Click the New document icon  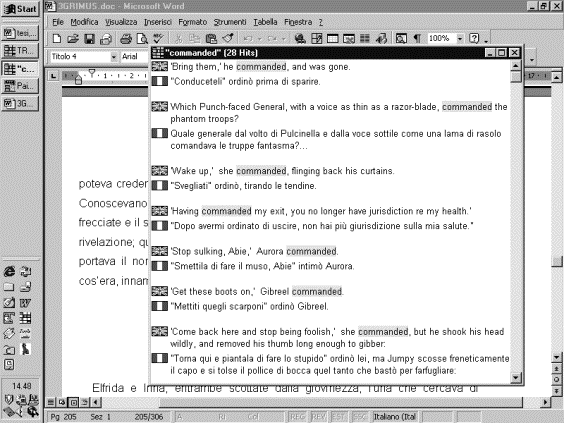pos(57,38)
